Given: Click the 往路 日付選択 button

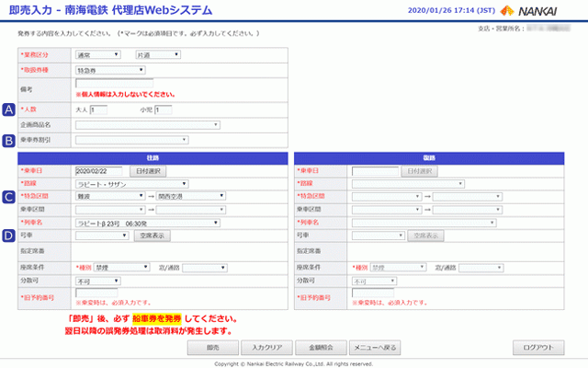Looking at the screenshot, I should 148,171.
